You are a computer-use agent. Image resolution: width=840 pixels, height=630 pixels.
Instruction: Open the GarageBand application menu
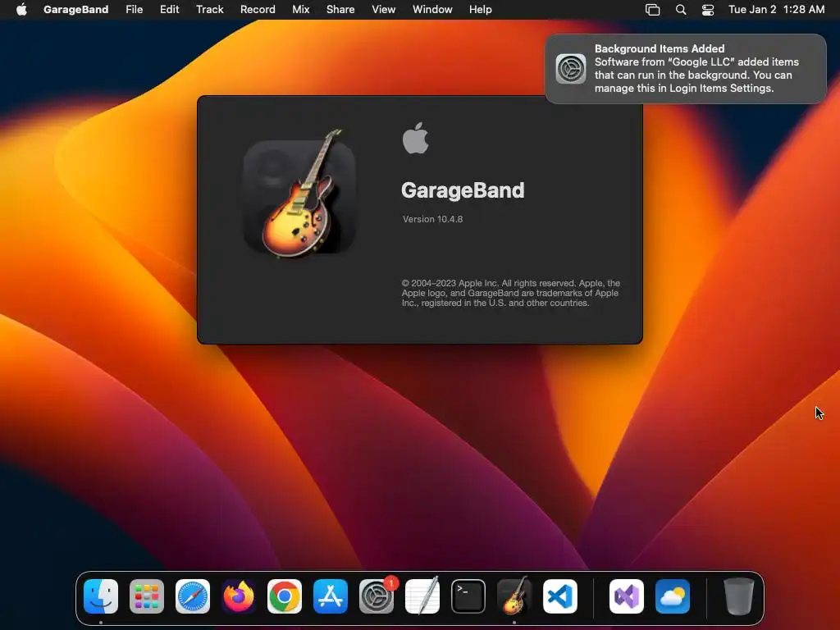point(75,10)
